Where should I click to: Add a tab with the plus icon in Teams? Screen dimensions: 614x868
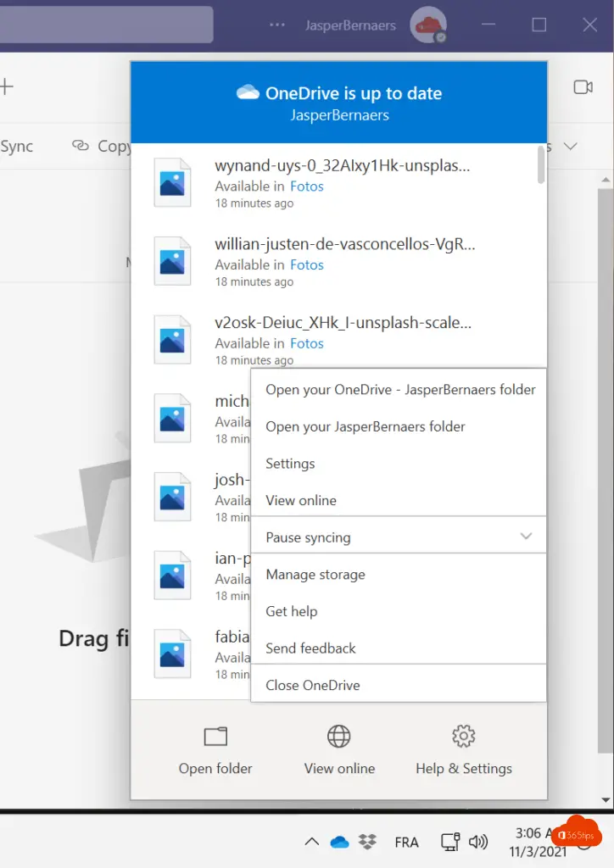pyautogui.click(x=6, y=87)
